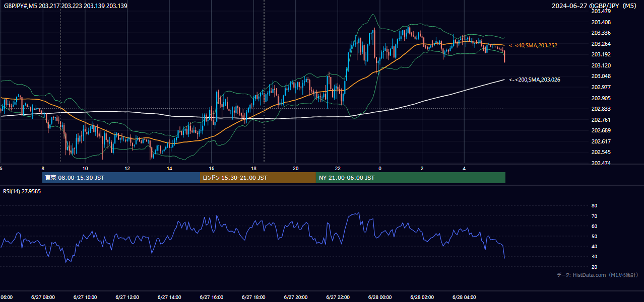Click price axis value 203.479
The height and width of the screenshot is (302, 644).
click(x=601, y=11)
